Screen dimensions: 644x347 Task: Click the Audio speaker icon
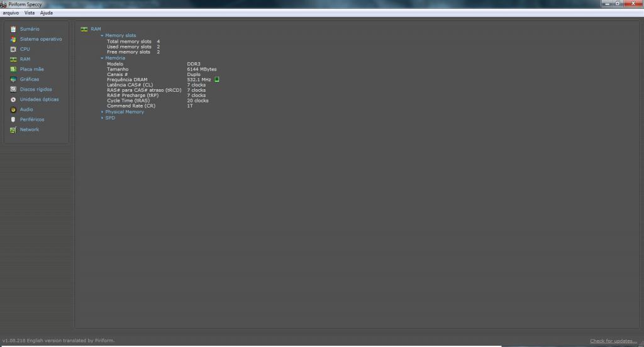(13, 109)
